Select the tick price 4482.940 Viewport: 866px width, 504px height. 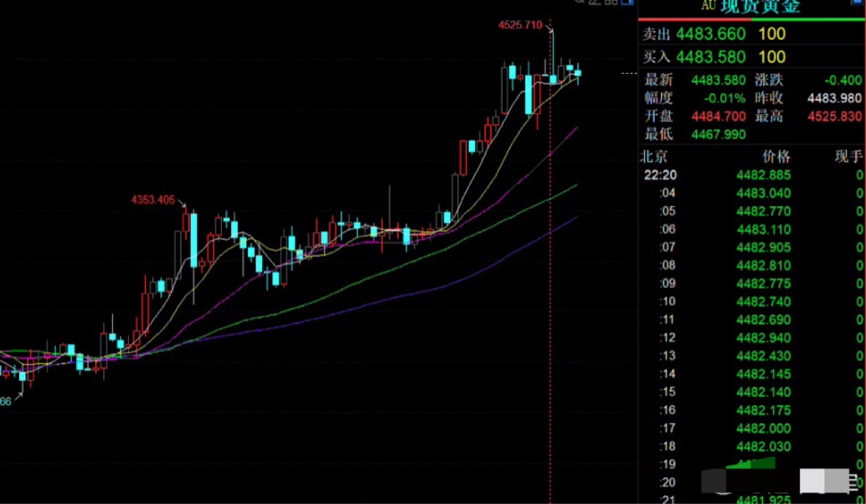point(764,338)
